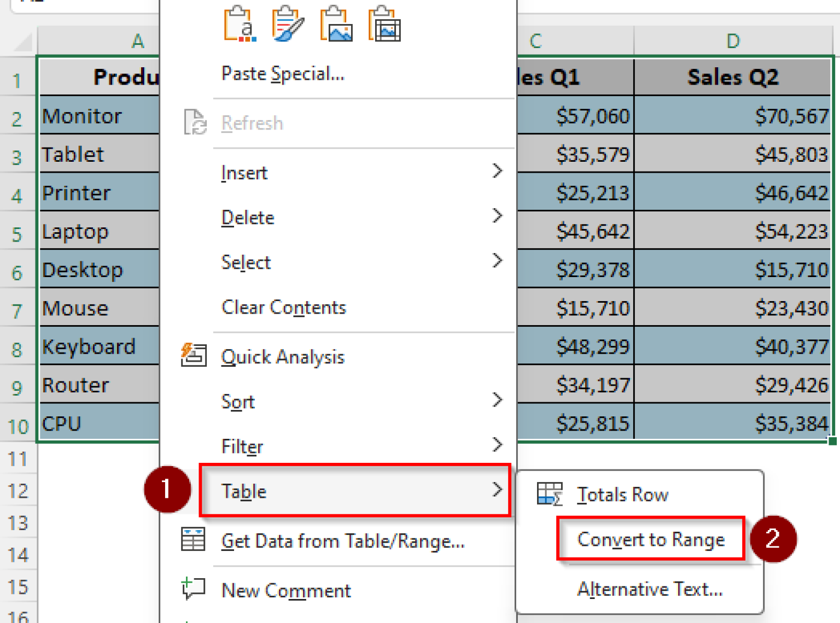Expand the Insert submenu arrow
This screenshot has width=840, height=623.
tap(498, 171)
